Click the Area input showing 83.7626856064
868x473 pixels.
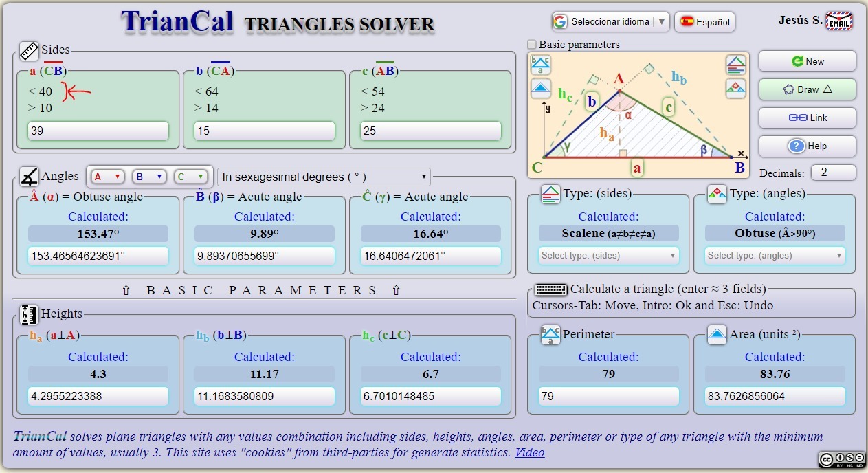[775, 397]
